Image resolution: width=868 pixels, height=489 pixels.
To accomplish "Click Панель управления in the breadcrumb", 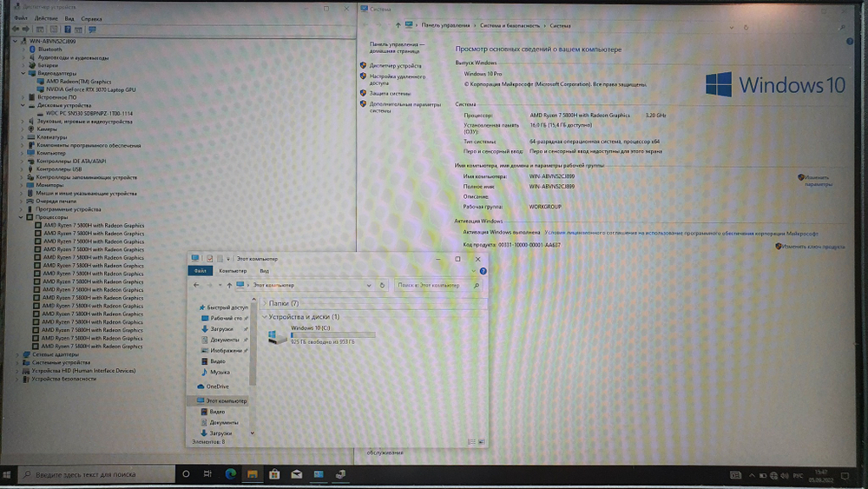I will [445, 25].
